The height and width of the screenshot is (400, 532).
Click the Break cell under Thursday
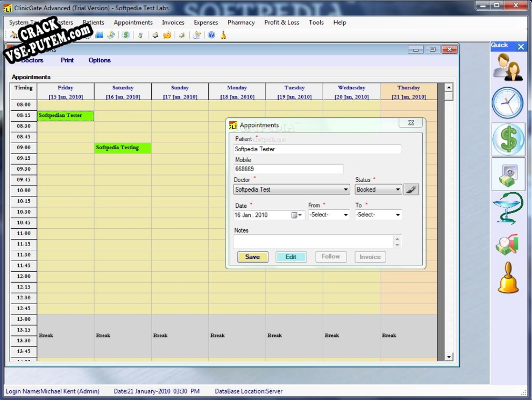[x=408, y=335]
